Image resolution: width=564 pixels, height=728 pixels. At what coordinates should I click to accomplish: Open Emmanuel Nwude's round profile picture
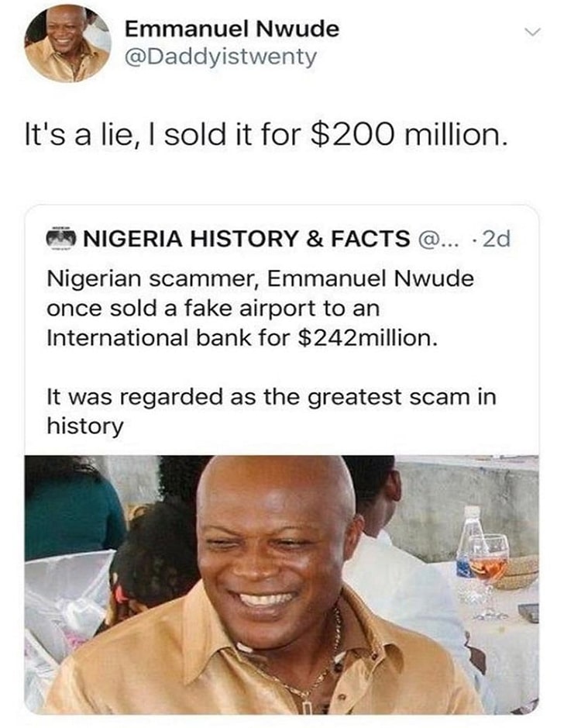(x=67, y=44)
